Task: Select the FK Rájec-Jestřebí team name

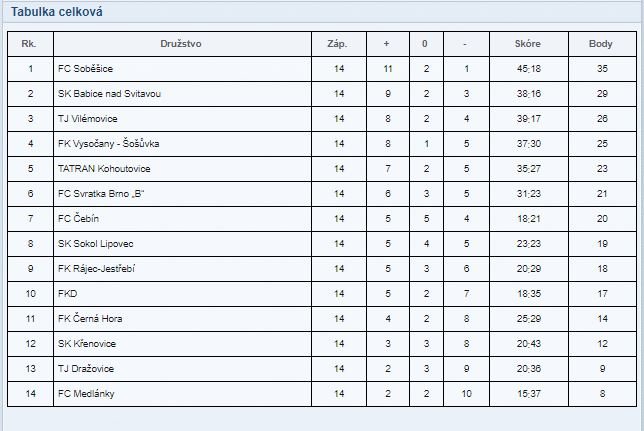Action: (96, 269)
